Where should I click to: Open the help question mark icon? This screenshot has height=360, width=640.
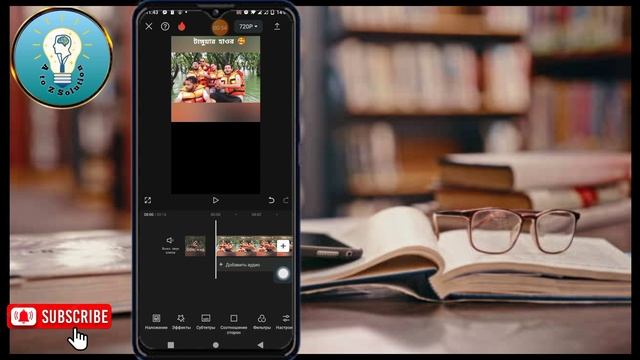click(x=165, y=27)
